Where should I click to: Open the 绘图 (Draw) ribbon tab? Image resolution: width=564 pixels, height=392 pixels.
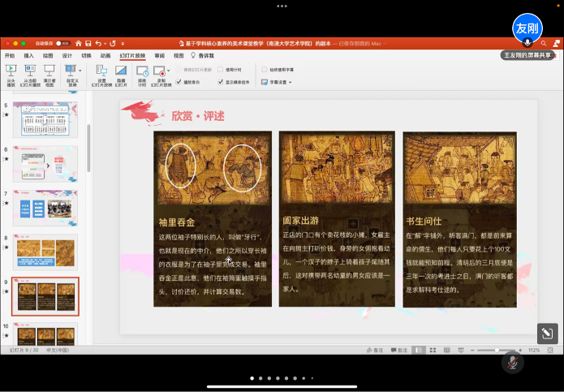48,56
